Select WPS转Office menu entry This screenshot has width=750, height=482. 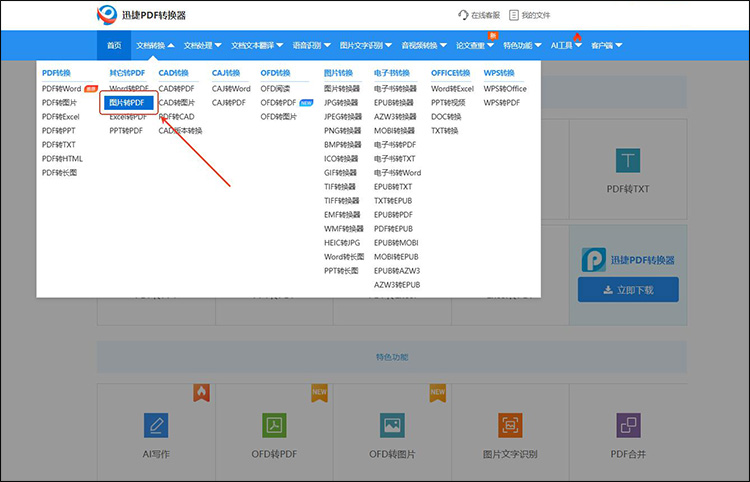505,89
